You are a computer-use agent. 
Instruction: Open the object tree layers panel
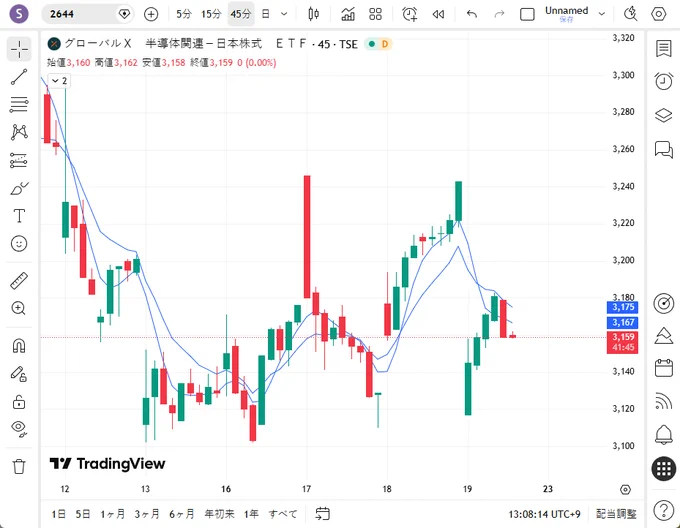(x=664, y=116)
